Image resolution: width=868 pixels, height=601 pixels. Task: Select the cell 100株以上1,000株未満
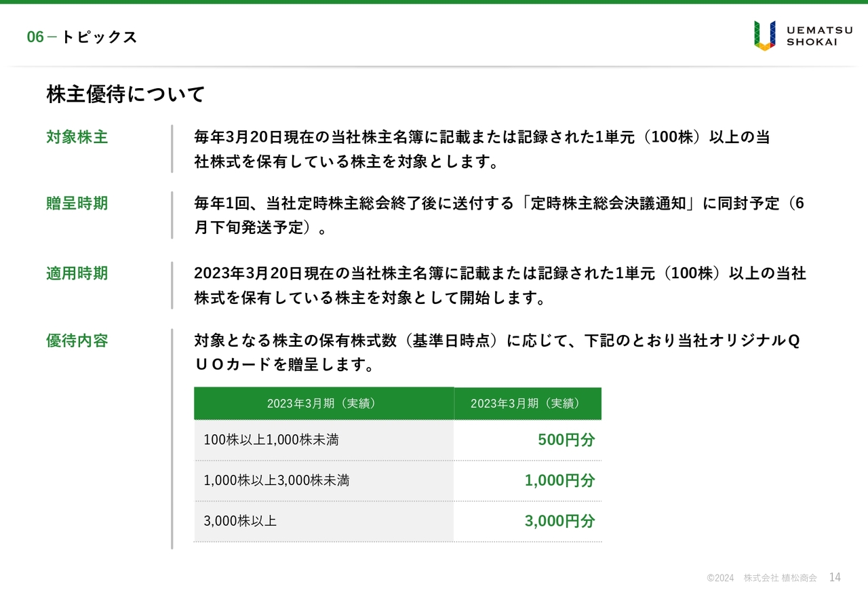[323, 440]
